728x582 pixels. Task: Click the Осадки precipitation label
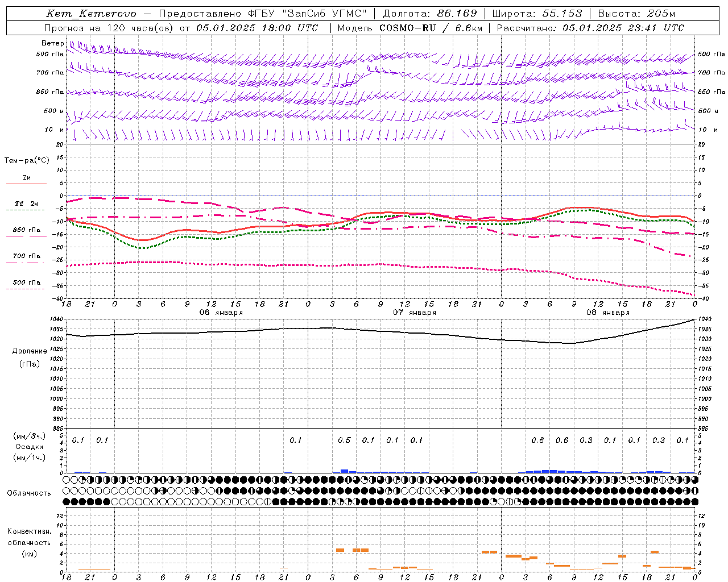(x=30, y=447)
